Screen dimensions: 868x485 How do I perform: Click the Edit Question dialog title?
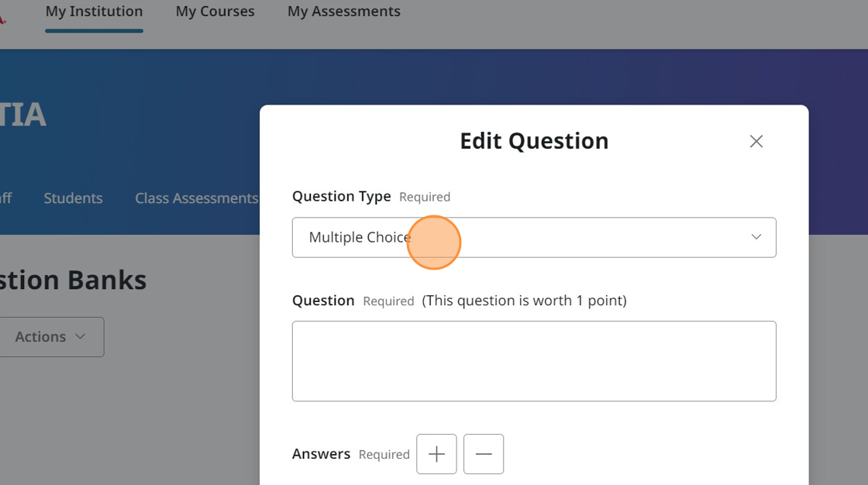pyautogui.click(x=534, y=141)
